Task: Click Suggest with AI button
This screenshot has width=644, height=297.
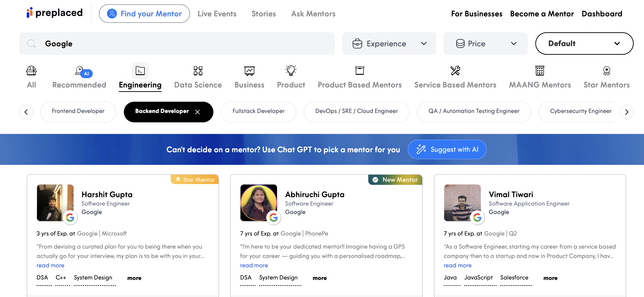Action: (447, 149)
